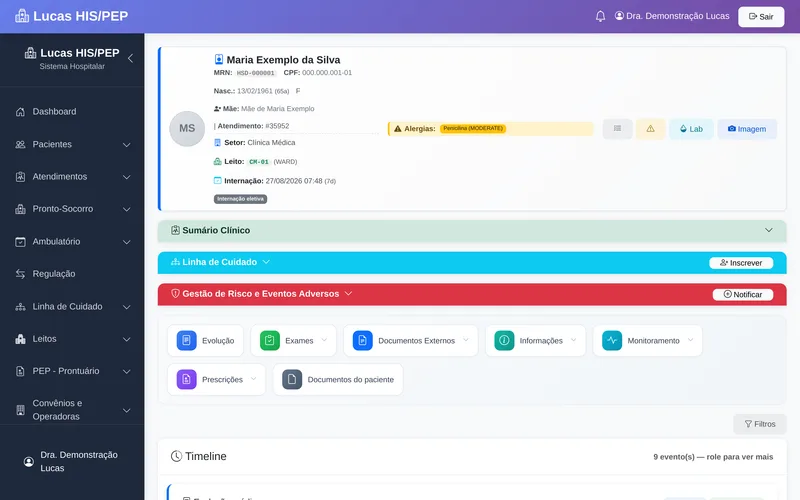
Task: Expand the Ambulatório menu chevron
Action: (127, 242)
